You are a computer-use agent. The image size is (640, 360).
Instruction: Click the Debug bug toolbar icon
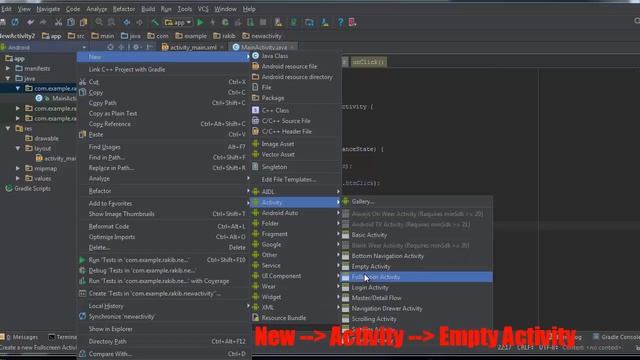click(x=225, y=22)
